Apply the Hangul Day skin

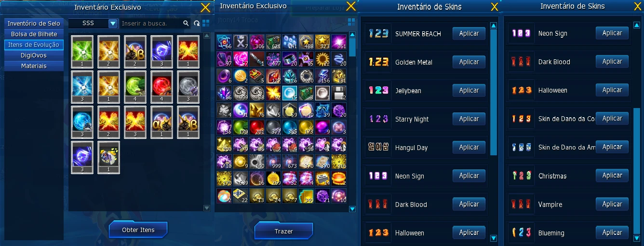click(469, 147)
